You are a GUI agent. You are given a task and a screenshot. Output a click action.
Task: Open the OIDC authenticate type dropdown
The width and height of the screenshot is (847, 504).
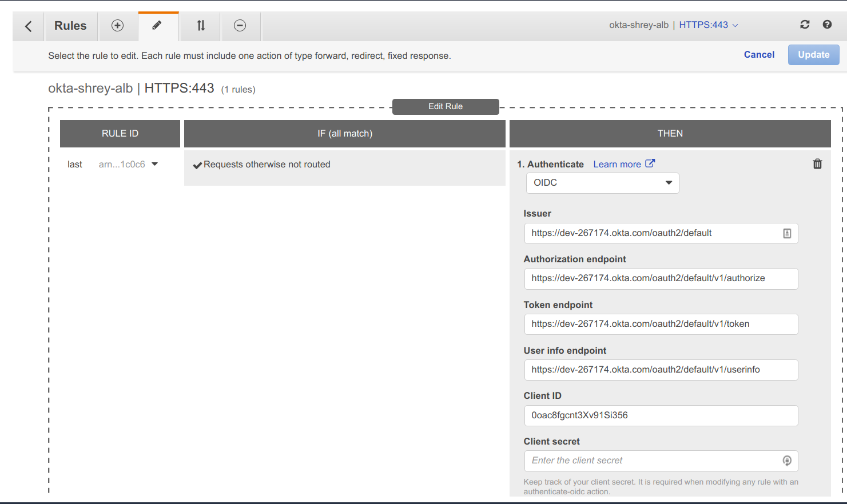pyautogui.click(x=602, y=183)
